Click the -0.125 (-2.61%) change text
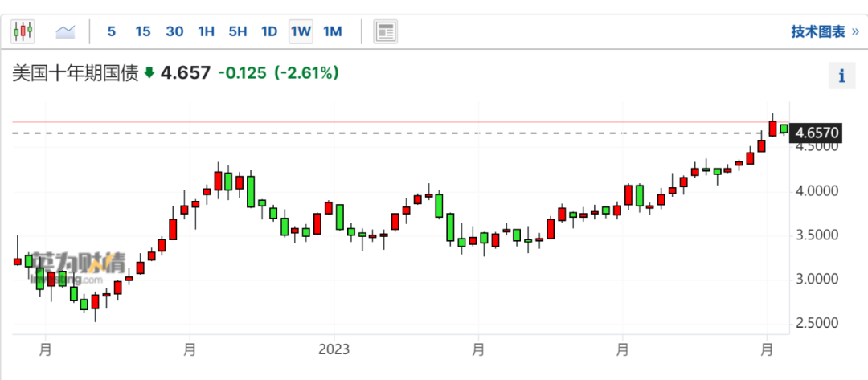This screenshot has width=868, height=380. (x=278, y=73)
